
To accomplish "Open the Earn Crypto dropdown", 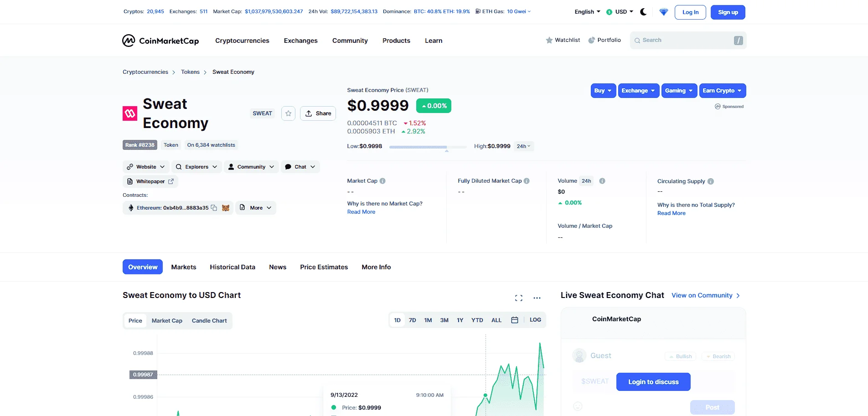I will [x=723, y=91].
